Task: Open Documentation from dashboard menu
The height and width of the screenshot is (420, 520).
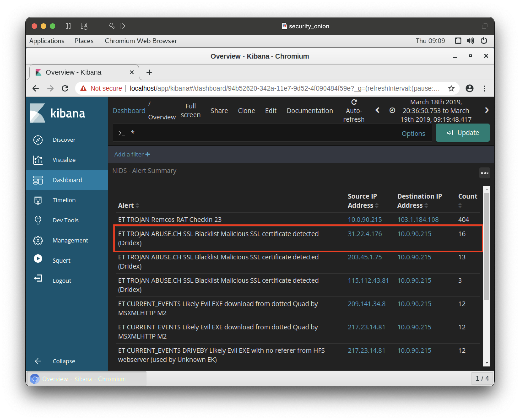Action: point(310,110)
